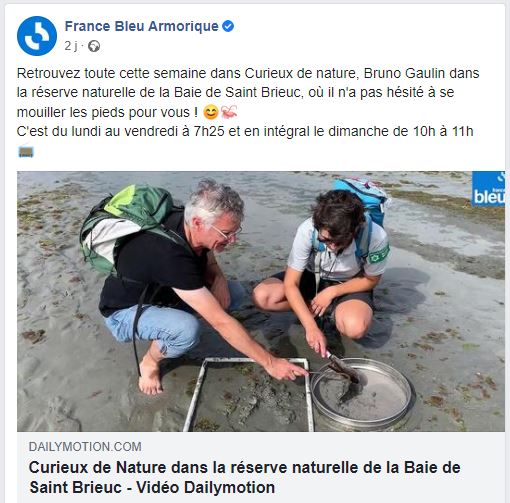Click the radio emoji below the schedule text
The height and width of the screenshot is (503, 510).
pos(26,152)
